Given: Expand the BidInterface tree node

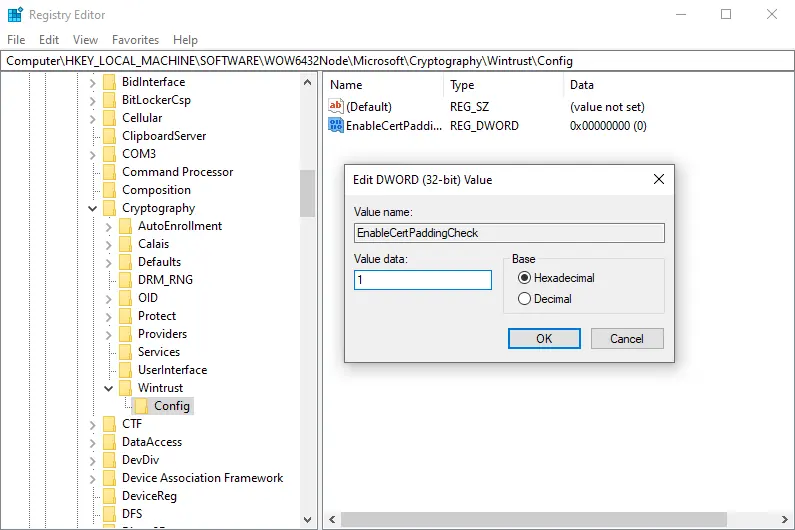Looking at the screenshot, I should pyautogui.click(x=92, y=82).
